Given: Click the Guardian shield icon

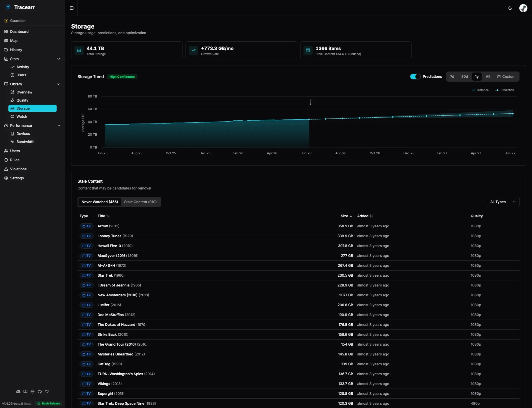Looking at the screenshot, I should [6, 21].
